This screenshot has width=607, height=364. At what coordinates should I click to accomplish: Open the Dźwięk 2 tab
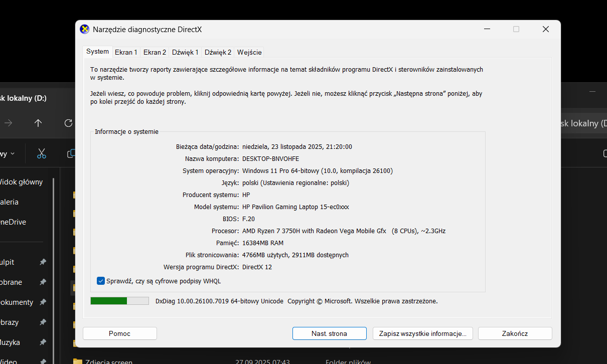tap(218, 52)
